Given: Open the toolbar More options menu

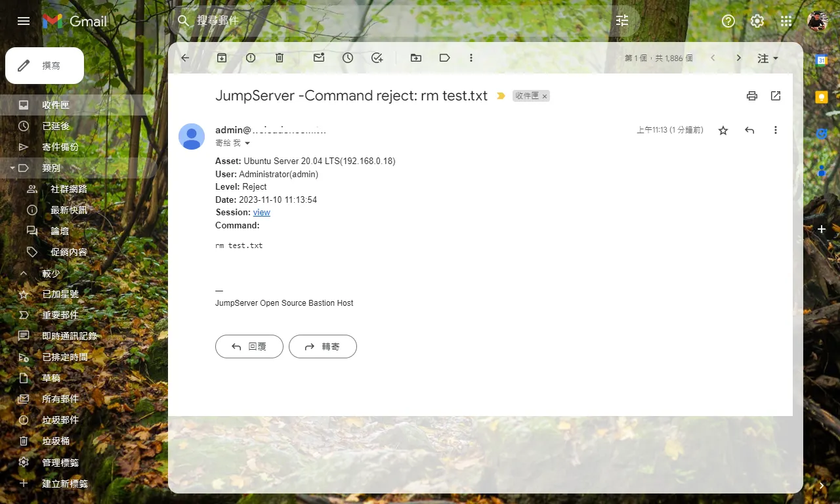Looking at the screenshot, I should [471, 58].
